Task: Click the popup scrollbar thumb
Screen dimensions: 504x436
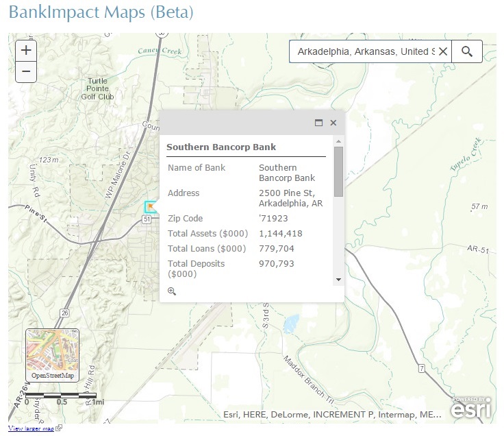Action: point(338,171)
